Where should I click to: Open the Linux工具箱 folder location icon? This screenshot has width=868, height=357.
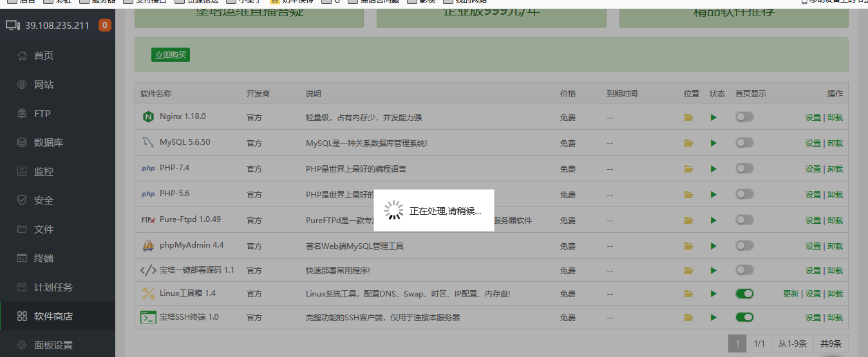tap(688, 294)
